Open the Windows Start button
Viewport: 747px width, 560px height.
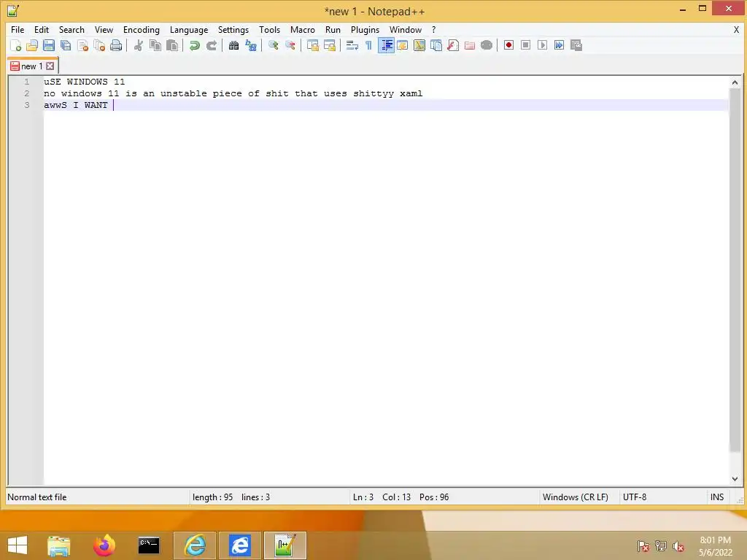[x=18, y=545]
